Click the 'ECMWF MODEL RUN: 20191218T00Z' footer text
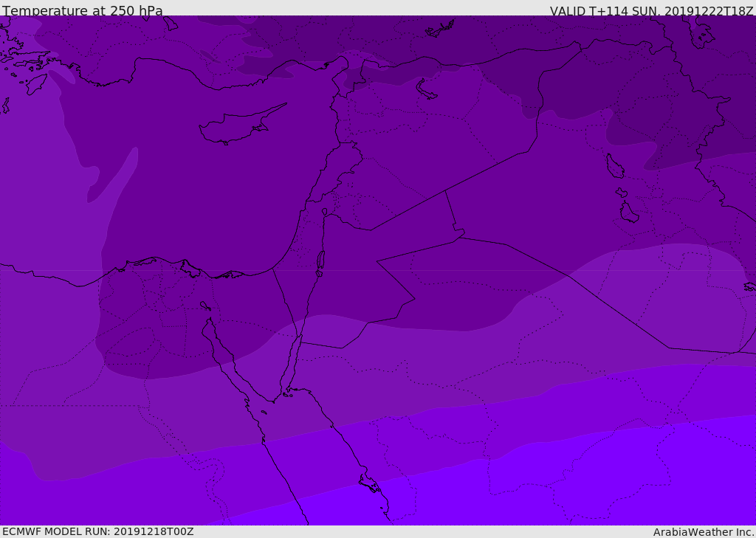The width and height of the screenshot is (756, 538). click(98, 531)
